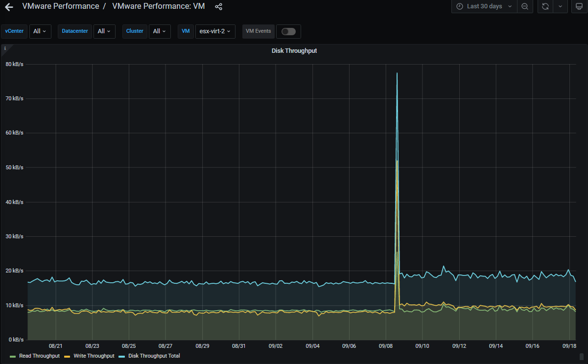Hide the Read Throughput series via its legend
588x364 pixels.
39,356
